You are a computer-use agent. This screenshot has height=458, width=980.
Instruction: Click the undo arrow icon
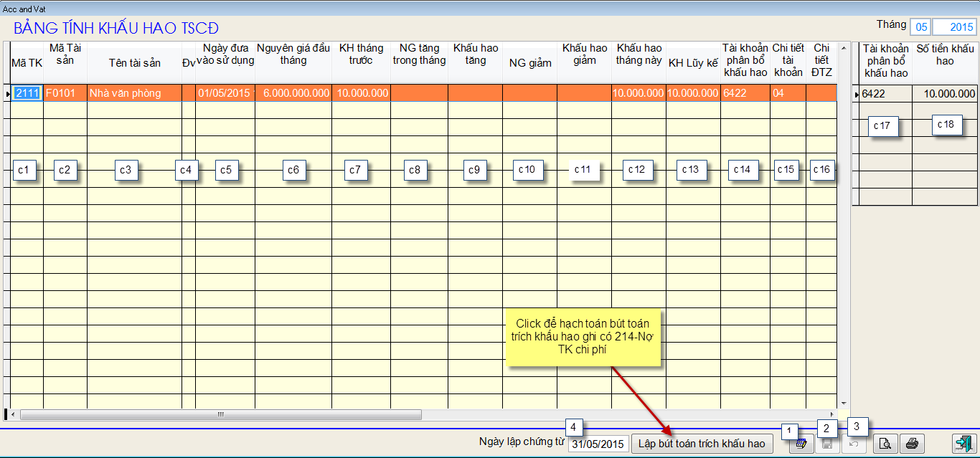854,444
